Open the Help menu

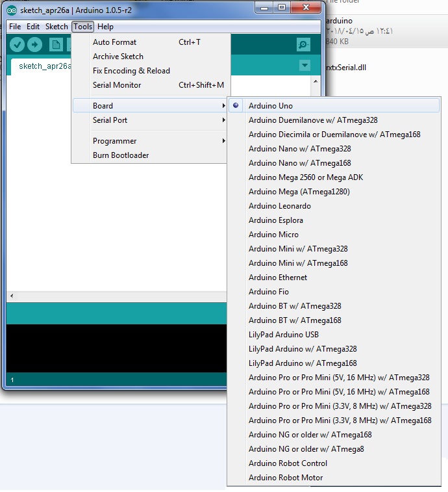pyautogui.click(x=105, y=27)
